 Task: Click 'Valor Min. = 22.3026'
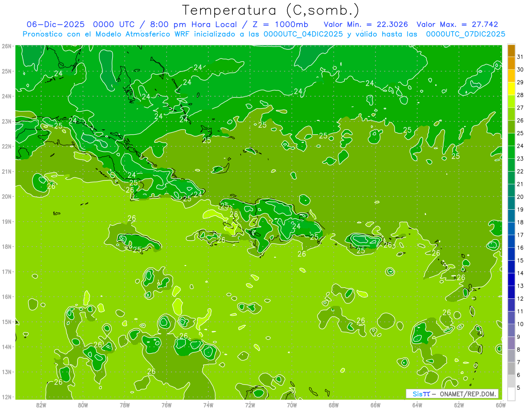(x=366, y=24)
